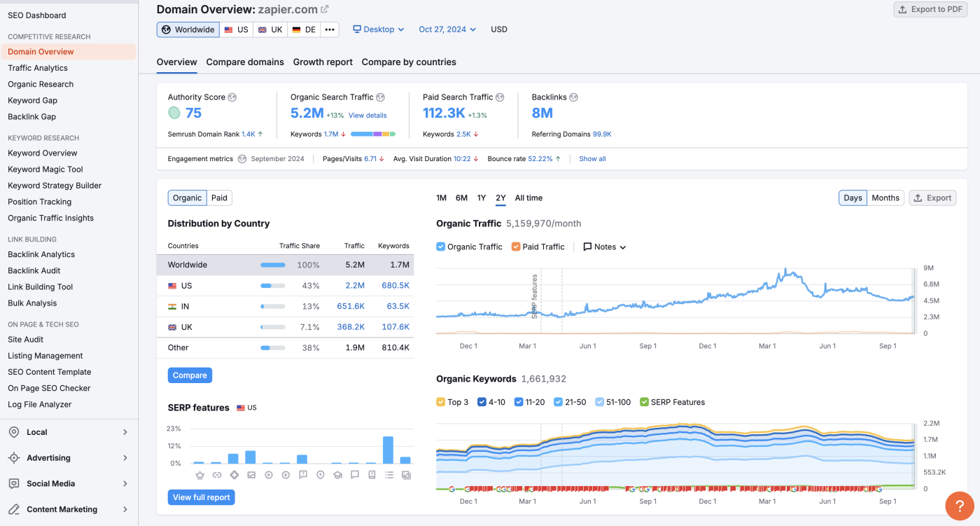980x526 pixels.
Task: Select the 1M time range
Action: click(441, 198)
